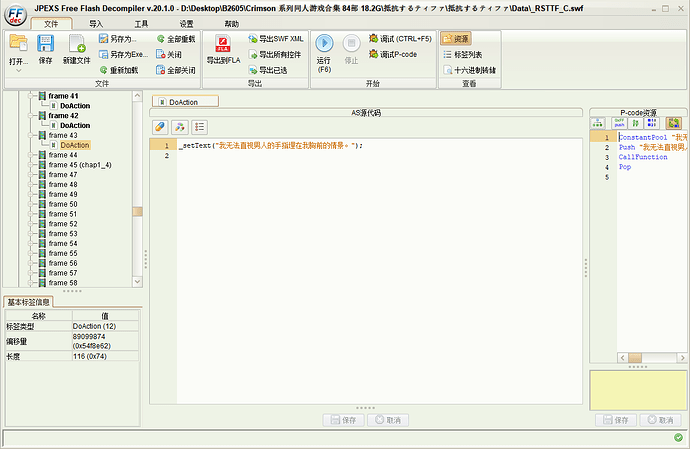The image size is (690, 449).
Task: Click the Save (保存) floppy disk icon
Action: tap(45, 43)
